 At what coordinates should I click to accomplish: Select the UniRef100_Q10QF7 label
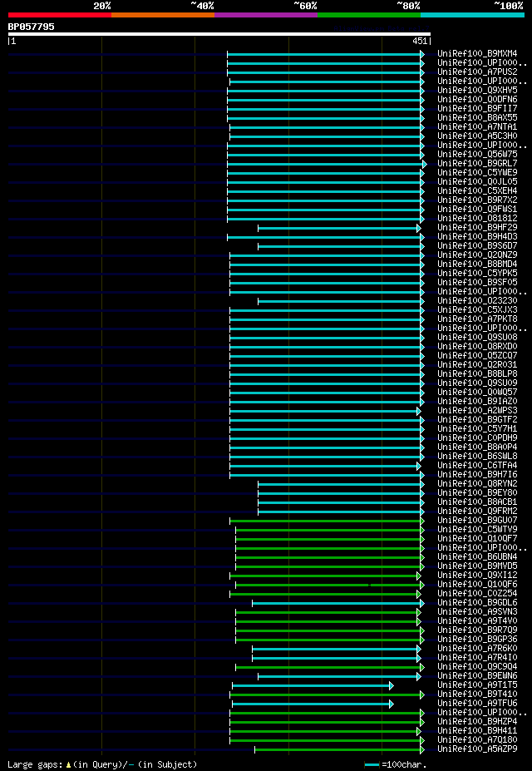(477, 540)
